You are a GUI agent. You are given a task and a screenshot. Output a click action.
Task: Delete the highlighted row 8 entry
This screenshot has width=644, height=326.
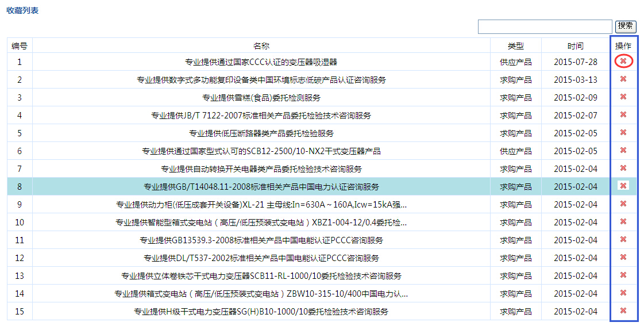coord(623,186)
